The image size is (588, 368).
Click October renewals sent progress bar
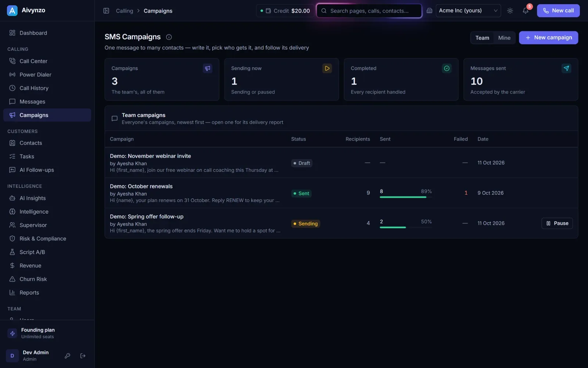coord(406,197)
